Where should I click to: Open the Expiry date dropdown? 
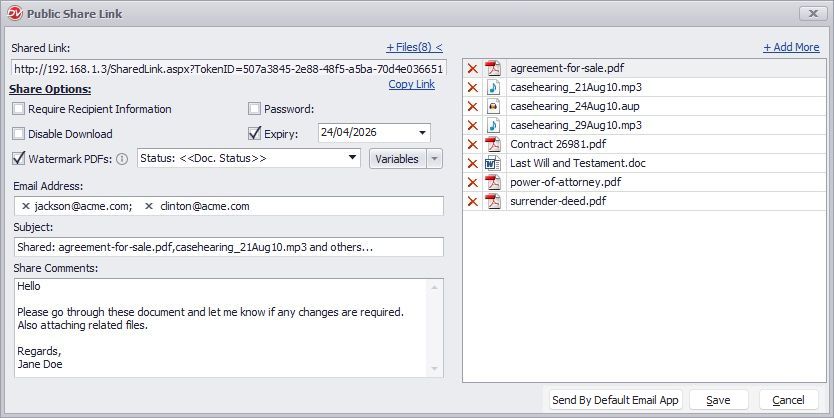pos(422,133)
